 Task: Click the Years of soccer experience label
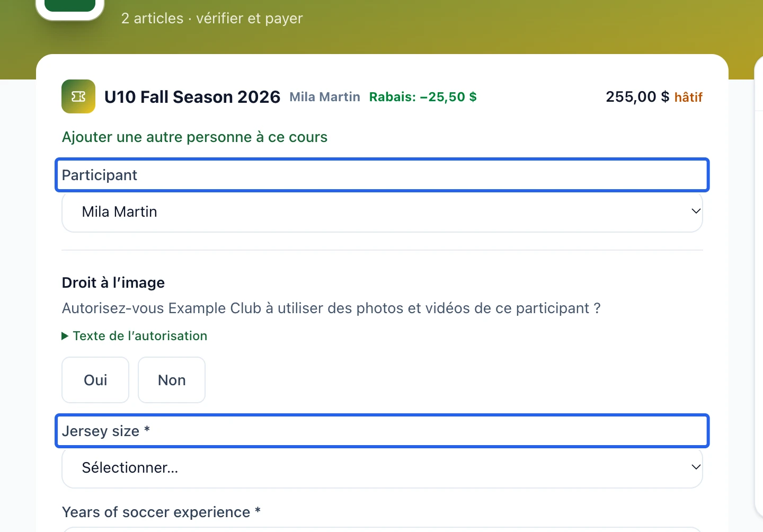(x=161, y=512)
